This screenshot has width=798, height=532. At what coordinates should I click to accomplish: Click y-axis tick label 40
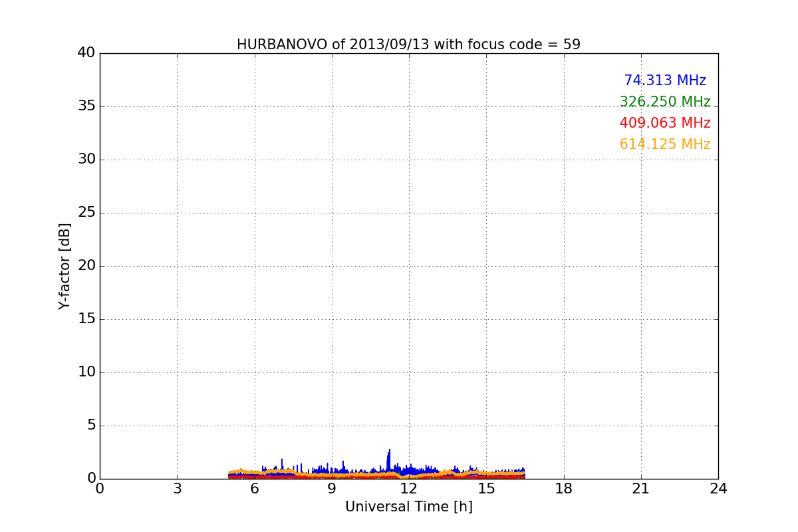click(x=86, y=53)
